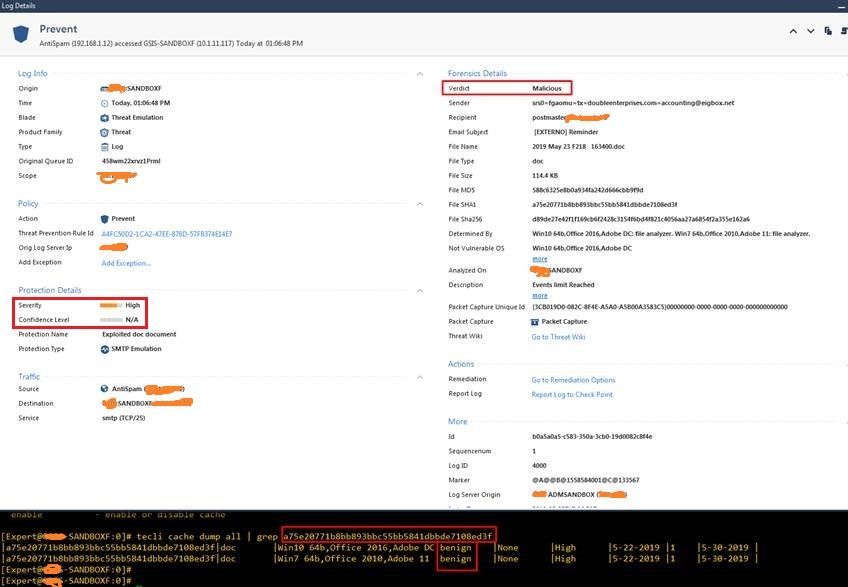Click the SMTP Emulation protection type icon
This screenshot has height=587, width=848.
[104, 349]
